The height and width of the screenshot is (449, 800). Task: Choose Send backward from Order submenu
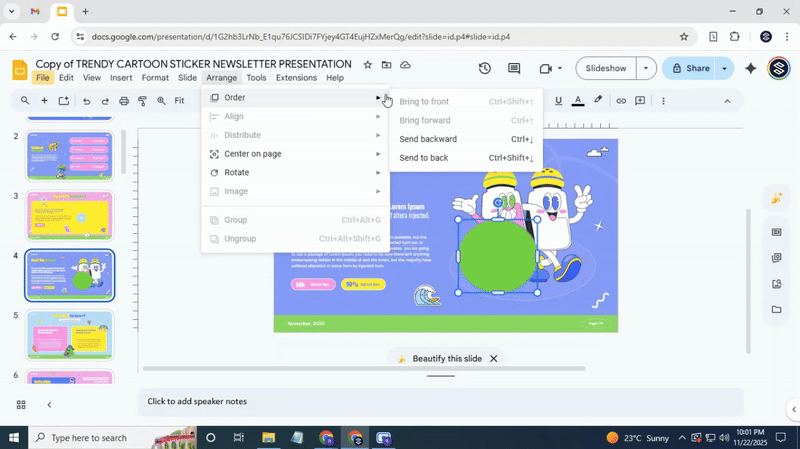(x=428, y=139)
